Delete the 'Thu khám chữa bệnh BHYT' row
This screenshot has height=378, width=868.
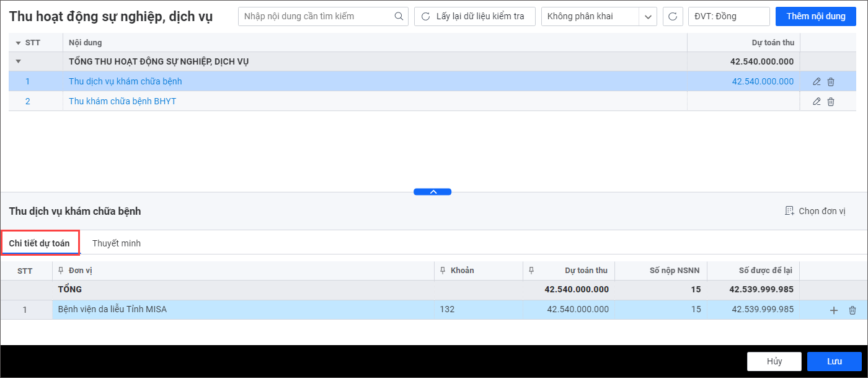click(x=831, y=101)
